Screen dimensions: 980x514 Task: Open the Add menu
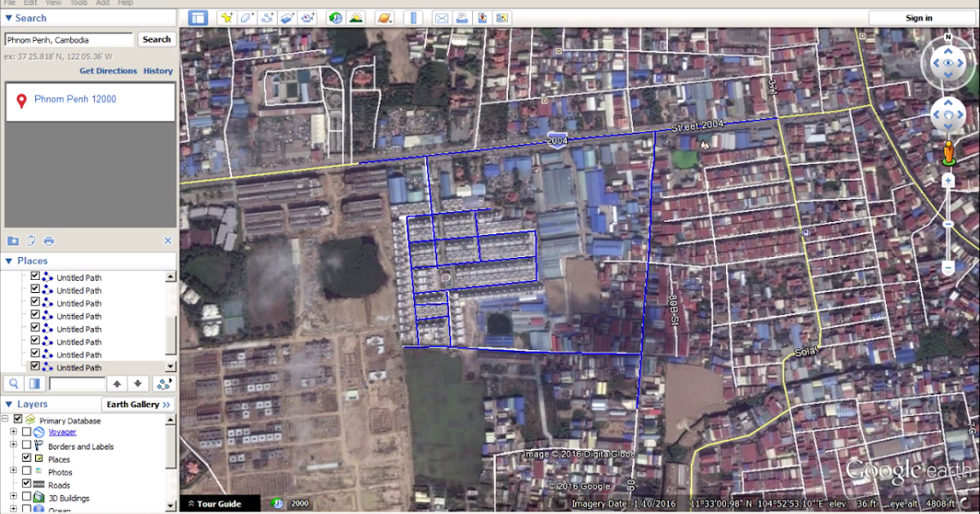point(102,2)
